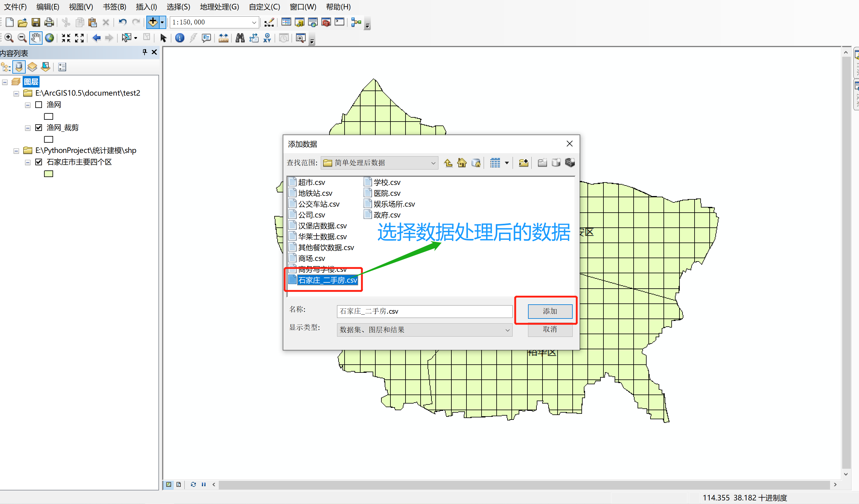
Task: Open a map with the Open icon
Action: pos(23,23)
